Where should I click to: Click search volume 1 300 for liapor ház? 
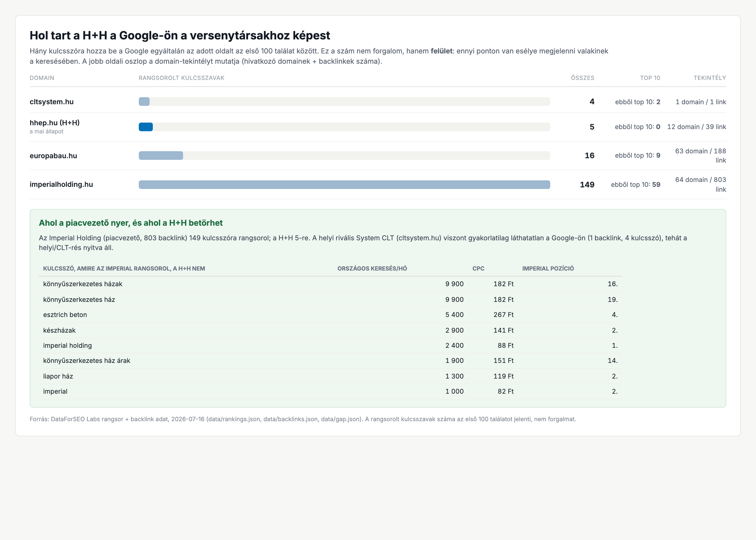pos(454,376)
